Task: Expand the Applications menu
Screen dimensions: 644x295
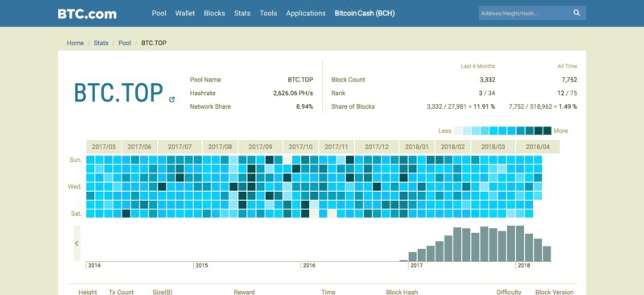Action: click(x=306, y=13)
